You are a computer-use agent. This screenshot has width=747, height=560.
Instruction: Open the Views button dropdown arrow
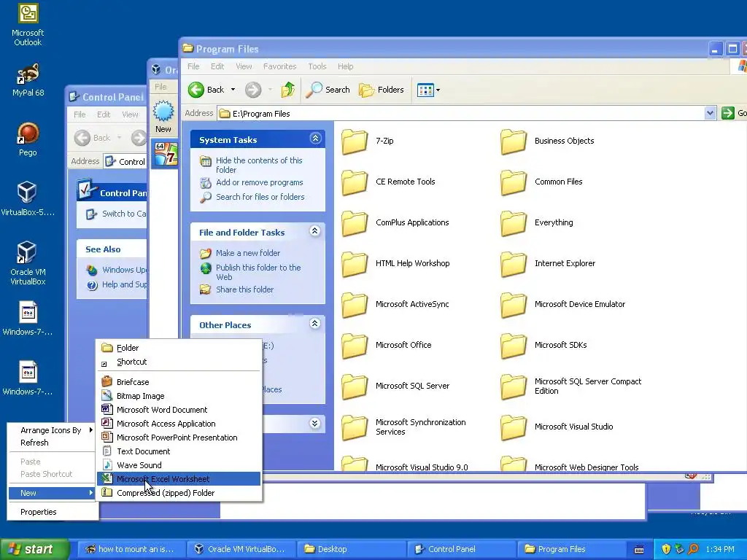tap(438, 90)
